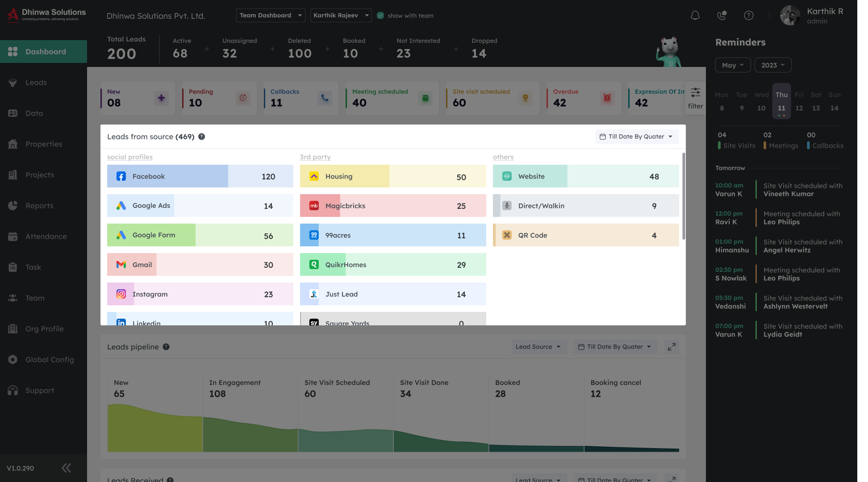Viewport: 868px width, 482px height.
Task: Click info icon beside Leads from source
Action: coord(202,137)
